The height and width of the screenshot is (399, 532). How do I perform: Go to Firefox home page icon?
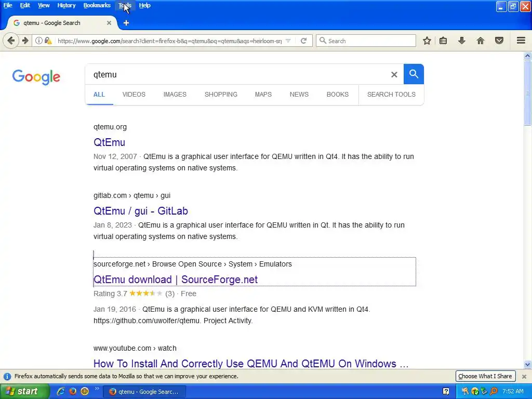pyautogui.click(x=481, y=41)
